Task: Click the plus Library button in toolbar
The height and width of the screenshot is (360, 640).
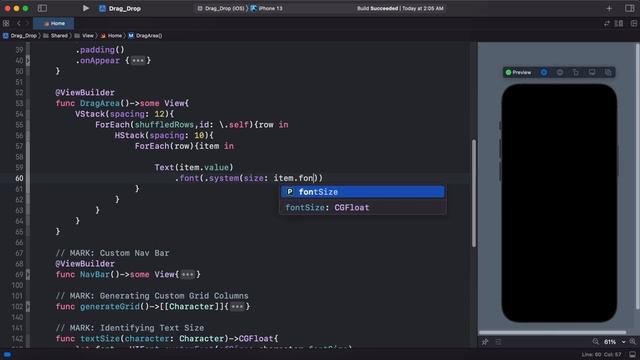Action: [x=609, y=8]
